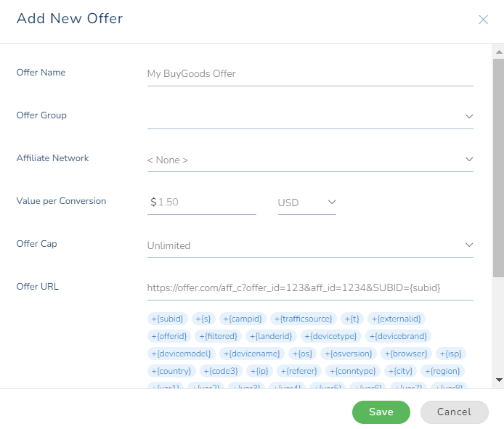Open the USD currency dropdown
Image resolution: width=504 pixels, height=429 pixels.
point(306,203)
